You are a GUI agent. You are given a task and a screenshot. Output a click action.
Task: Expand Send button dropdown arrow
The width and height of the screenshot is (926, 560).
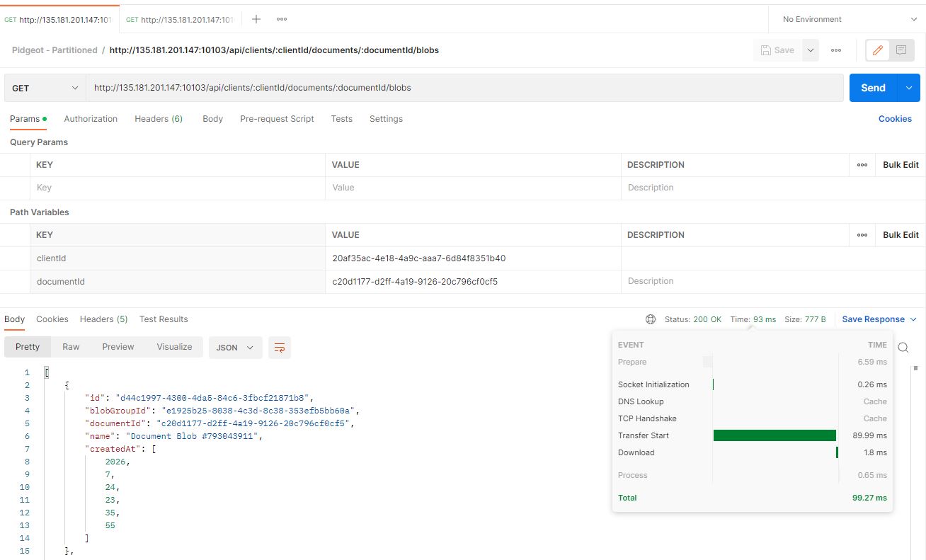coord(909,88)
